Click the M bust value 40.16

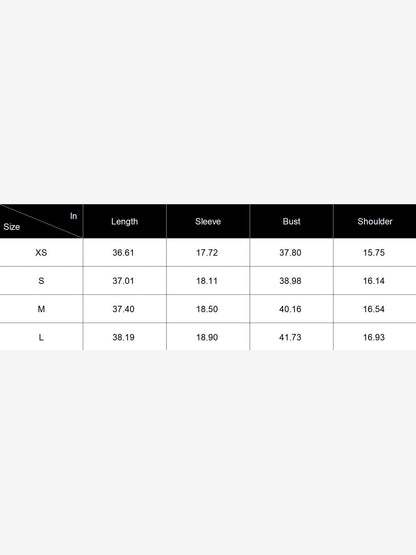coord(290,309)
